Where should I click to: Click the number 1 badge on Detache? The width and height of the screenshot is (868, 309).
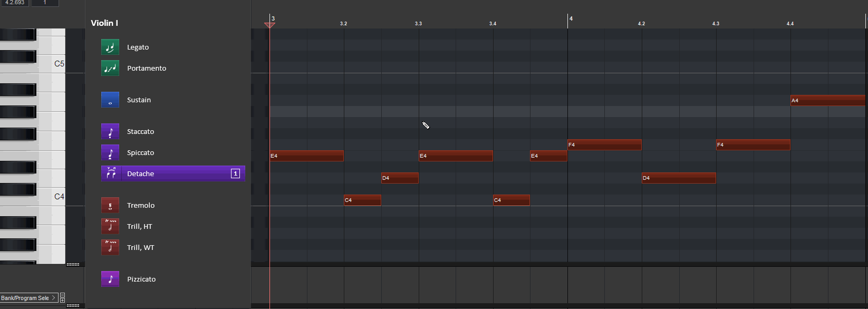(236, 173)
